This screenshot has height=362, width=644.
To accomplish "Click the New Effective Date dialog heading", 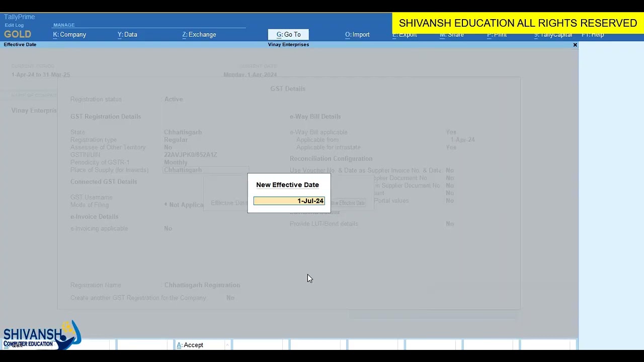I will pos(287,185).
